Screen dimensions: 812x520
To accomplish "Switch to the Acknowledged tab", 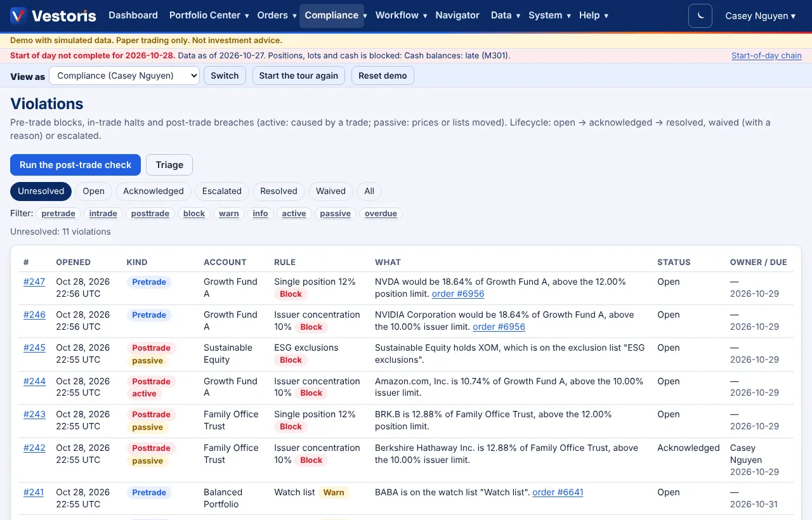I will [x=154, y=191].
